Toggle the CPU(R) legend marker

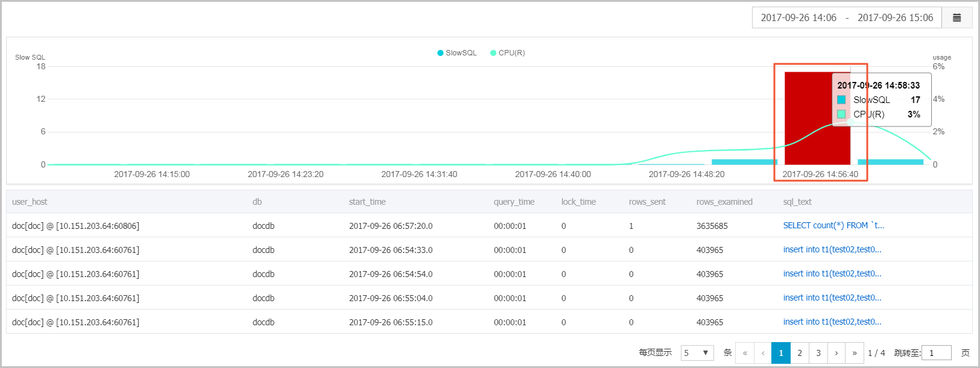point(493,53)
